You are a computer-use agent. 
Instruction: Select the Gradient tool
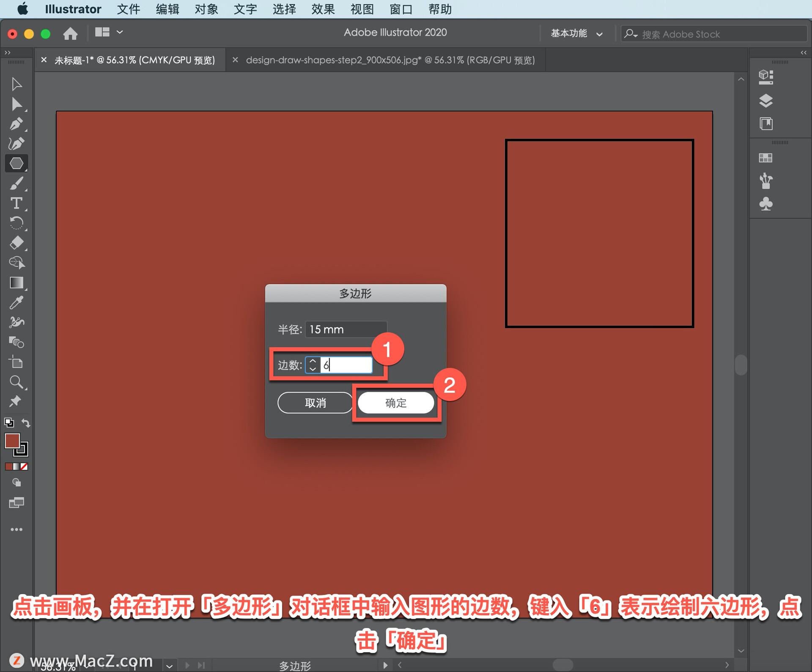(16, 283)
